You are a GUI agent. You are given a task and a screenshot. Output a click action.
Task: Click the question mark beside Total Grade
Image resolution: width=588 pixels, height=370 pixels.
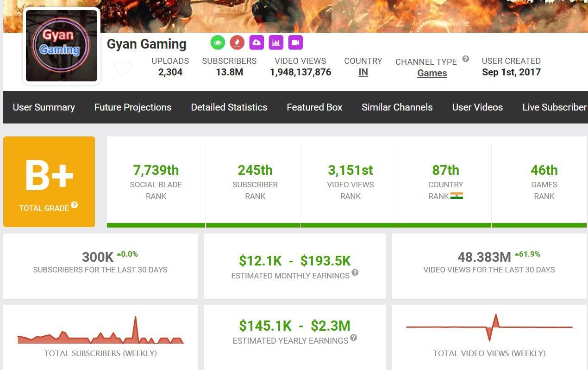pyautogui.click(x=74, y=205)
